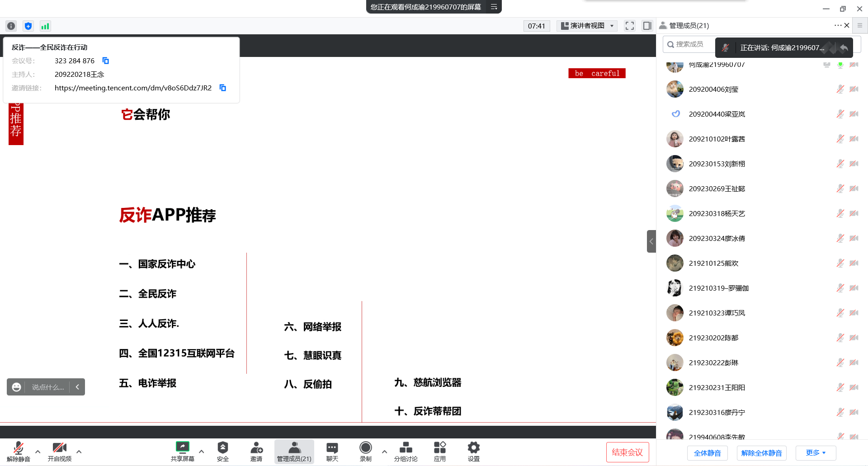Open the three-dots menu in members panel
The image size is (868, 466).
click(x=837, y=25)
